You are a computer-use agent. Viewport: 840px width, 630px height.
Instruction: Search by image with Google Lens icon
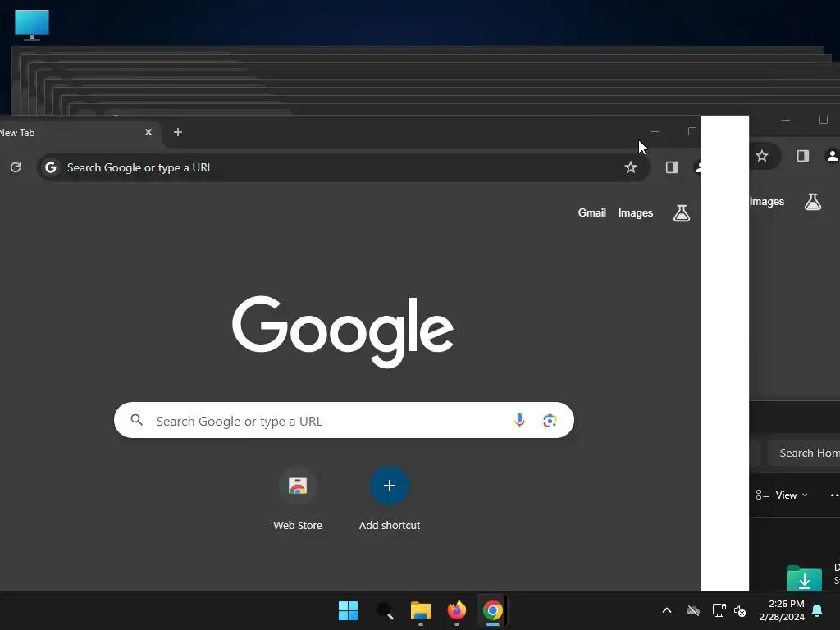pos(549,421)
